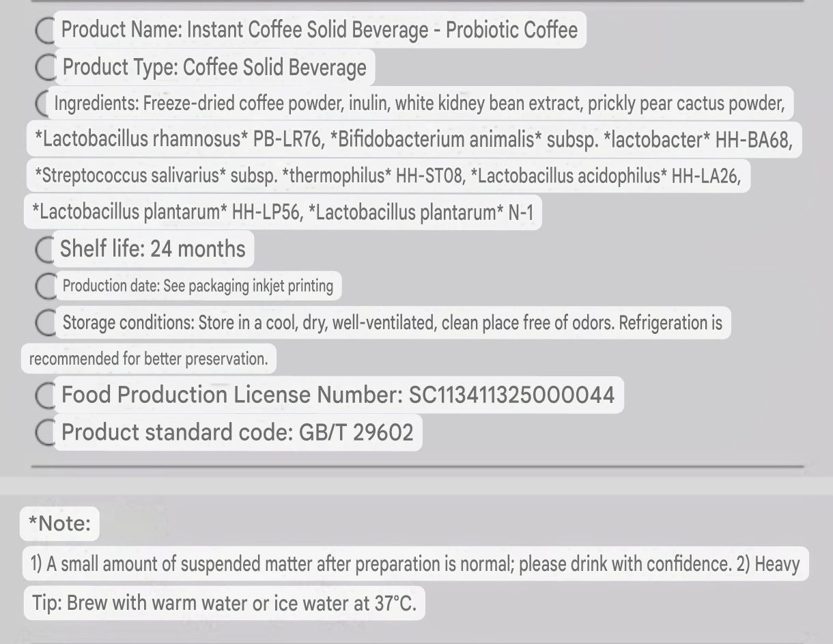Select the circle bullet next to Product Type
This screenshot has height=644, width=833.
(45, 68)
